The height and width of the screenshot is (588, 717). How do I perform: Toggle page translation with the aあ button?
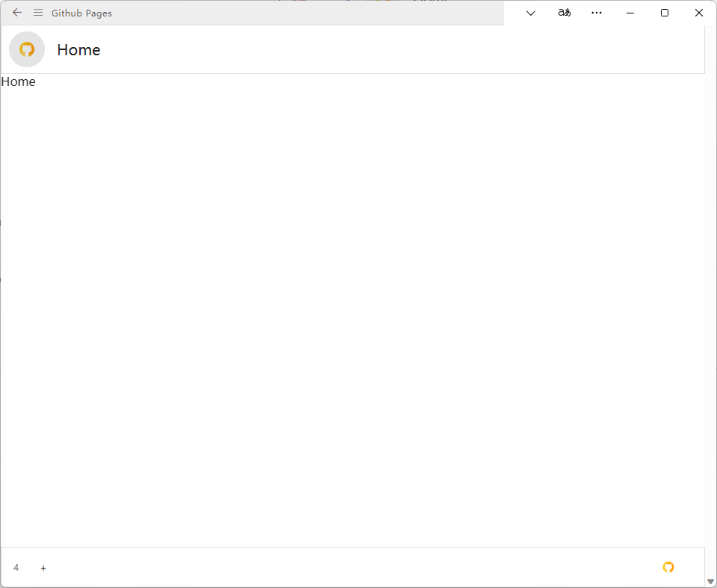coord(564,13)
